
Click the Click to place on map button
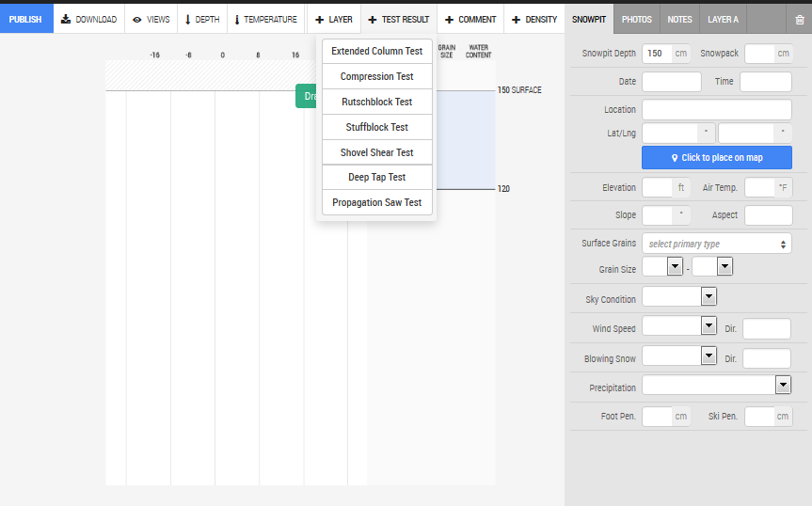pos(717,157)
